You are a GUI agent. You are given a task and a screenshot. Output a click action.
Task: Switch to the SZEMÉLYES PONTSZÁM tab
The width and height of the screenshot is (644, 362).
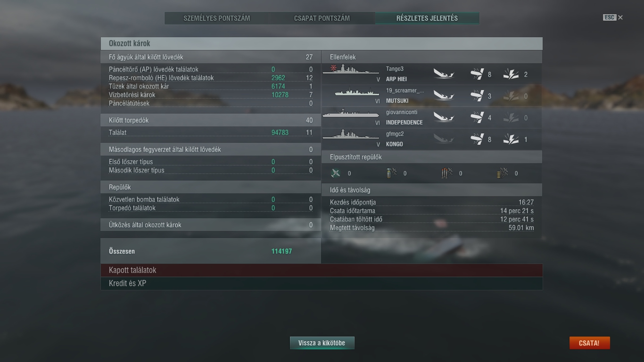pos(217,18)
